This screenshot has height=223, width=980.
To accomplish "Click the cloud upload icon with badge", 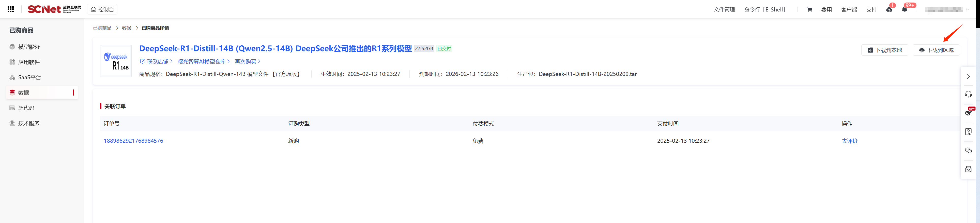I will 889,9.
